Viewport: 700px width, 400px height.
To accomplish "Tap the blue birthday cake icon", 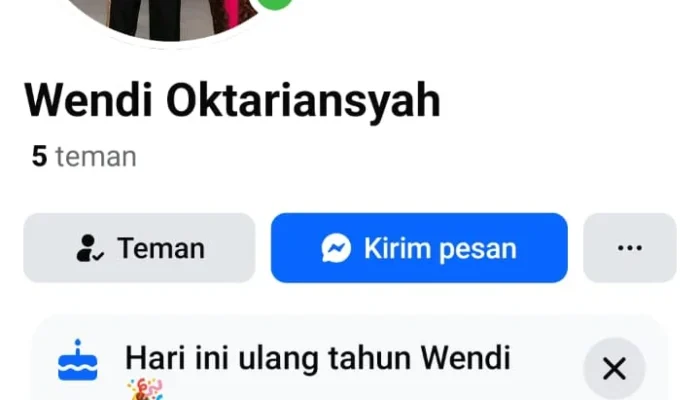I will point(78,360).
